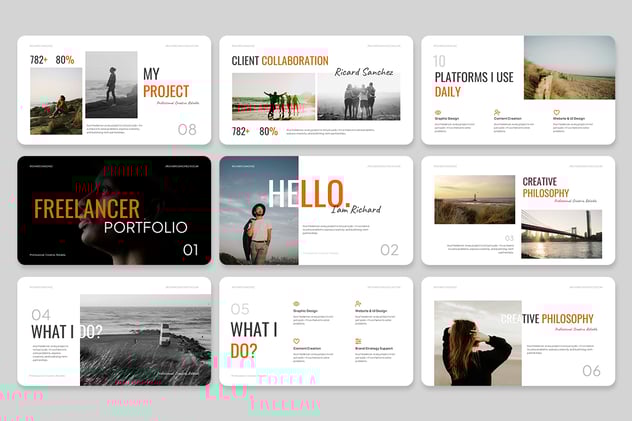632x421 pixels.
Task: Click the person icon on slide 05
Action: click(x=358, y=304)
